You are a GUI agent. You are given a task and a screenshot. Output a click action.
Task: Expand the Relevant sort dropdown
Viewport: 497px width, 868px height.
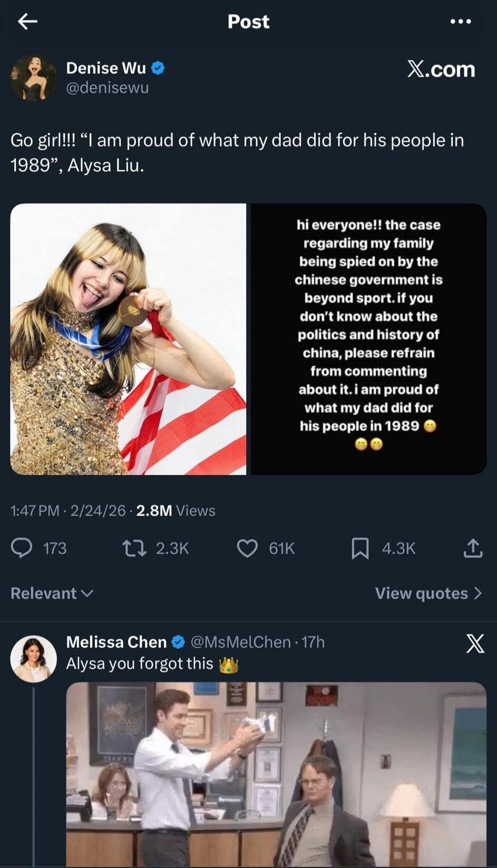pos(52,593)
